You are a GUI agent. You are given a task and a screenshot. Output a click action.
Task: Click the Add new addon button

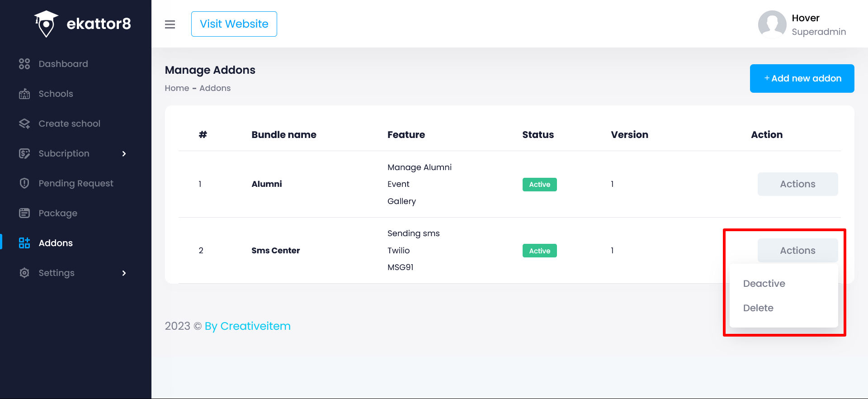(x=802, y=78)
